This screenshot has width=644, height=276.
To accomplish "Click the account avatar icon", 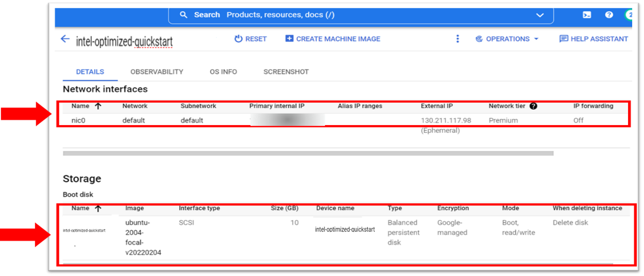I will pyautogui.click(x=628, y=15).
